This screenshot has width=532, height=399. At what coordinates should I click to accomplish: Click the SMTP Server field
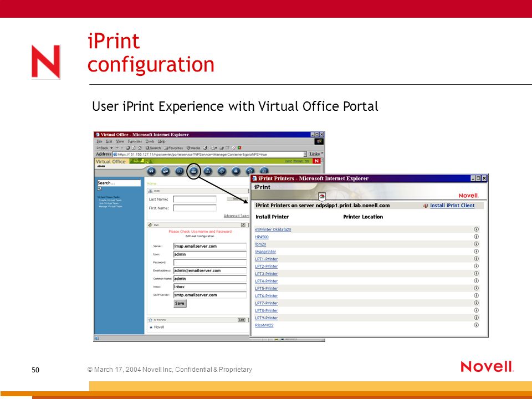(x=210, y=295)
